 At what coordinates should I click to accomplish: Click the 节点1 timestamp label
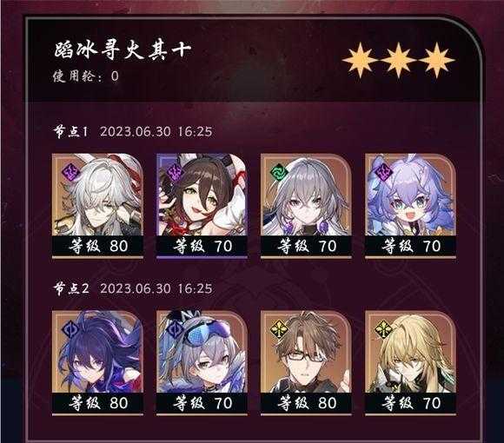point(156,132)
